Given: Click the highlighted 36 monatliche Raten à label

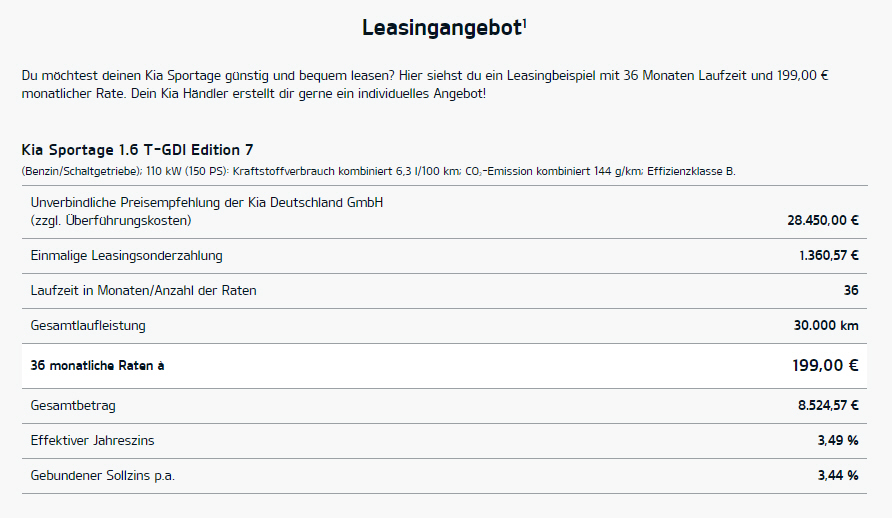Looking at the screenshot, I should [x=97, y=366].
